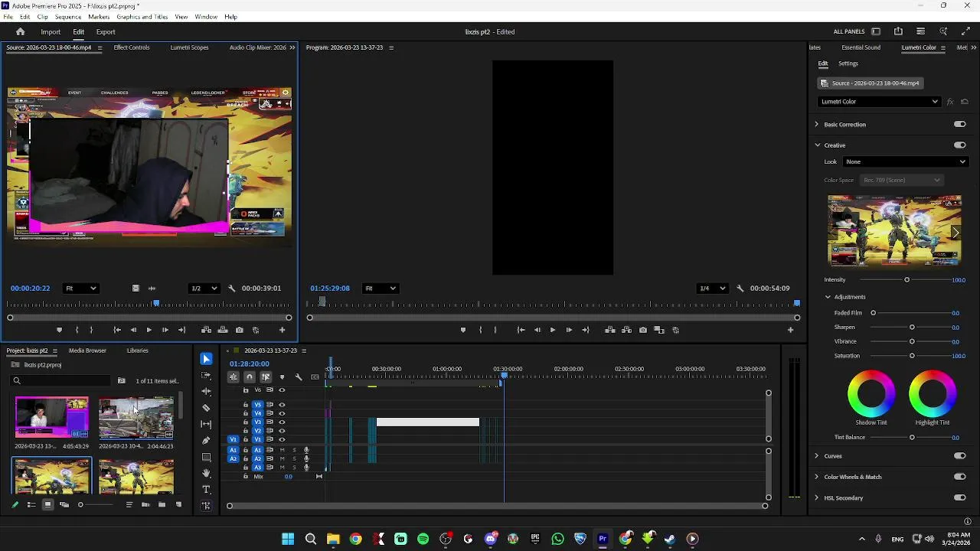Image resolution: width=980 pixels, height=551 pixels.
Task: Expand the Curves section
Action: click(x=816, y=455)
